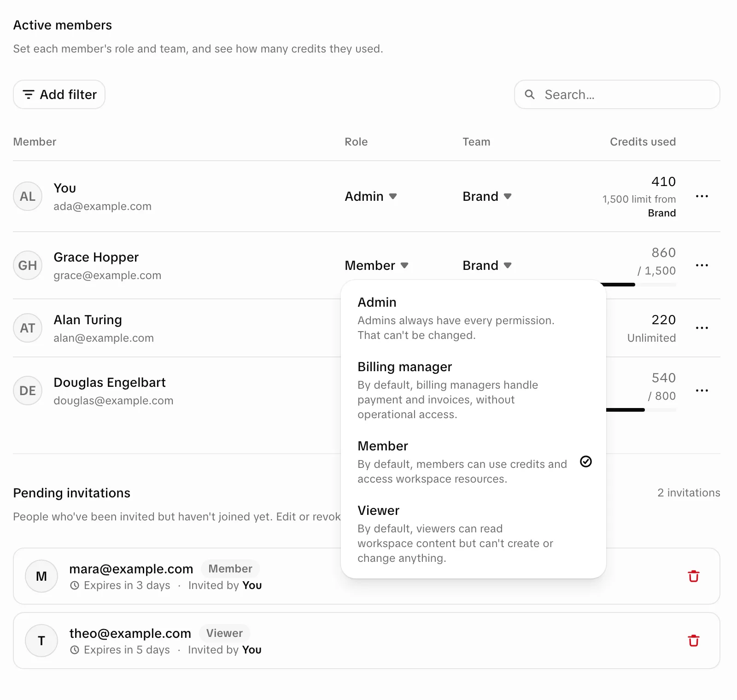This screenshot has width=737, height=700.
Task: Open Brand team dropdown for You
Action: tap(487, 196)
